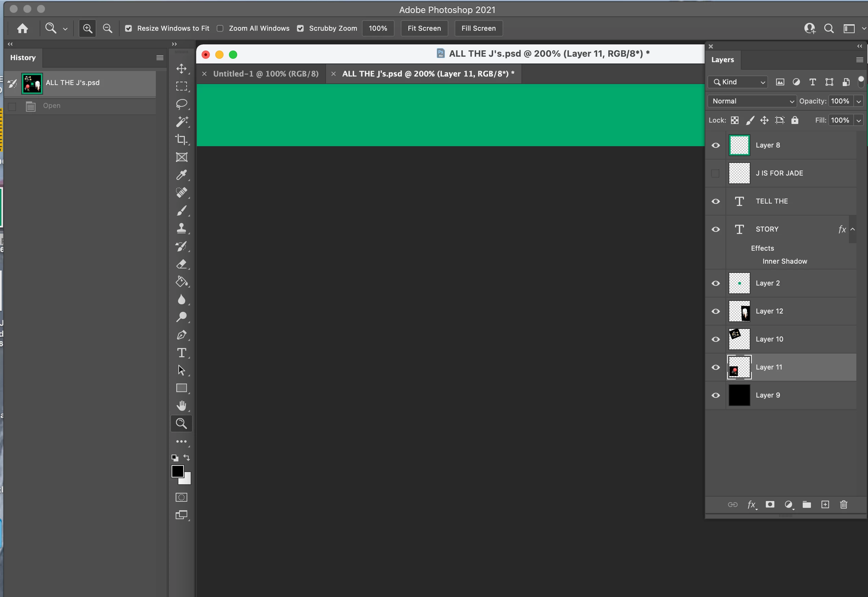Uncheck Resize Windows to Fit
The height and width of the screenshot is (597, 868).
pos(128,28)
